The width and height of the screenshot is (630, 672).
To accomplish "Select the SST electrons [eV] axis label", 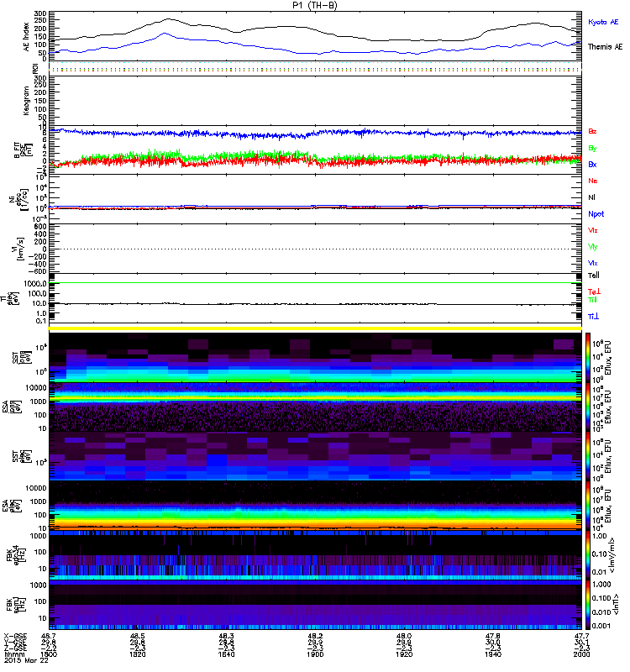I will click(21, 455).
